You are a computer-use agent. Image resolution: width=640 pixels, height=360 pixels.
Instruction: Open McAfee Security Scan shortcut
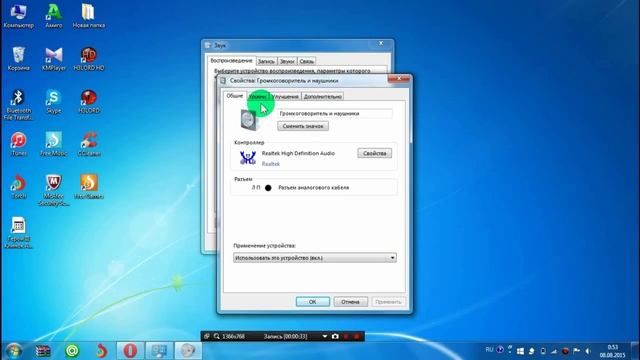(53, 190)
